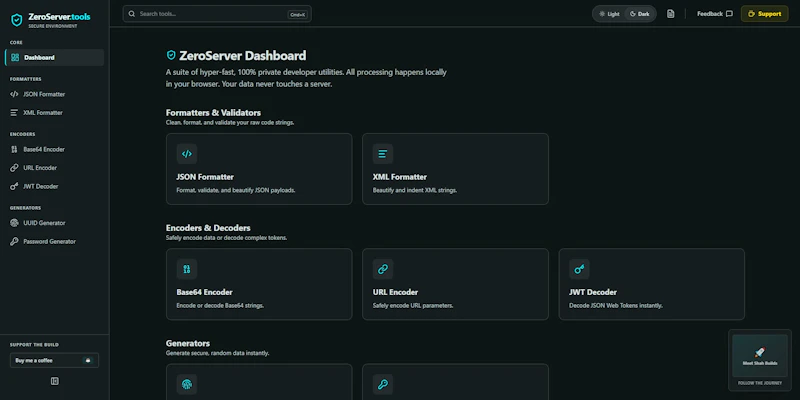Click the Generators section heading

(x=188, y=343)
